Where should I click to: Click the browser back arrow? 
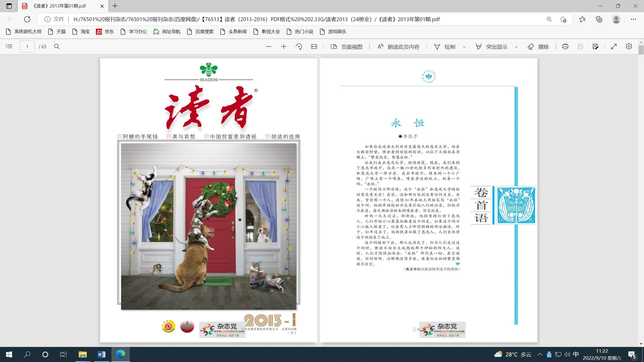coord(10,19)
